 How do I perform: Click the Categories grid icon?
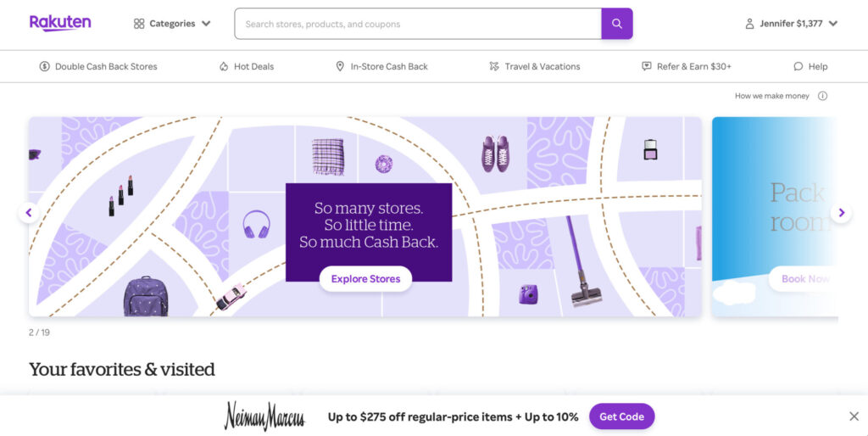click(139, 24)
